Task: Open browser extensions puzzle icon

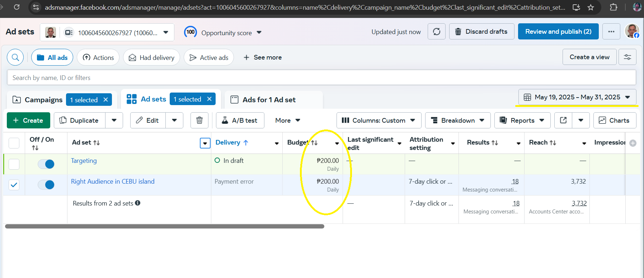Action: (614, 7)
